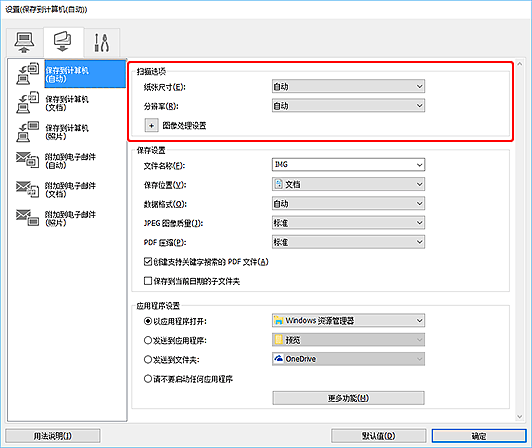Select the 发送到应用程序 radio button
Screen dimensions: 532x448
tap(148, 340)
